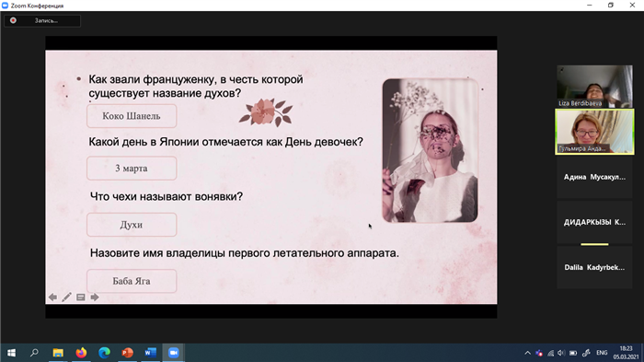
Task: Expand hidden system tray icons chevron
Action: pos(528,353)
